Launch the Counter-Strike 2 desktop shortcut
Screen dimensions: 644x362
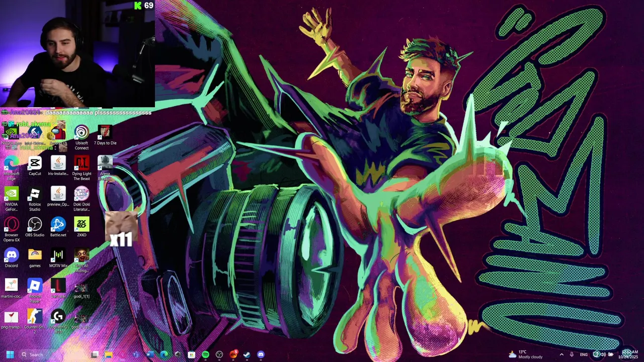[35, 322]
